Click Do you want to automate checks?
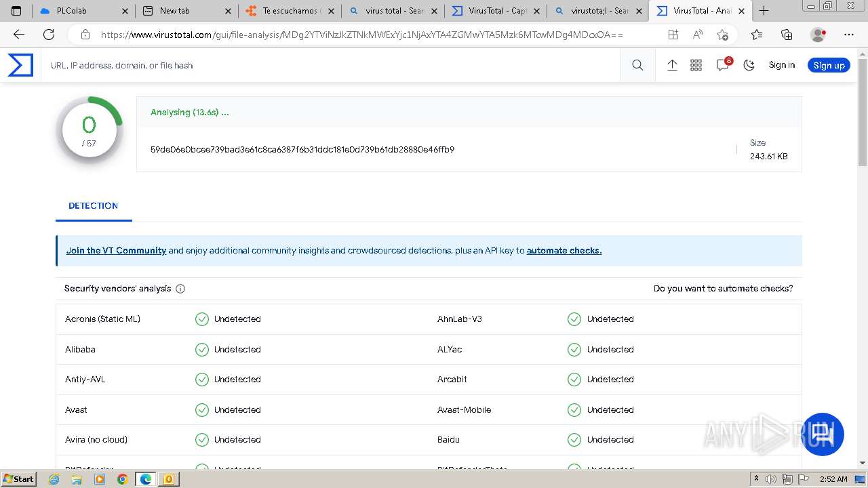This screenshot has width=868, height=488. pyautogui.click(x=723, y=288)
